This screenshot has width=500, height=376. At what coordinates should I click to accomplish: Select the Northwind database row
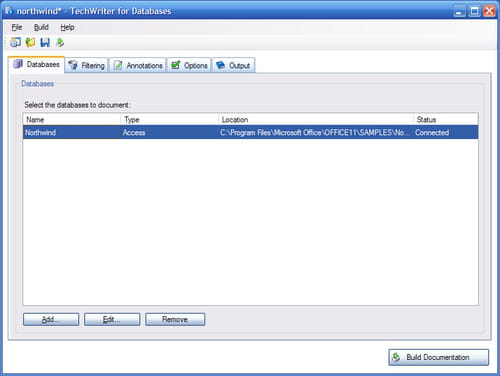(250, 132)
